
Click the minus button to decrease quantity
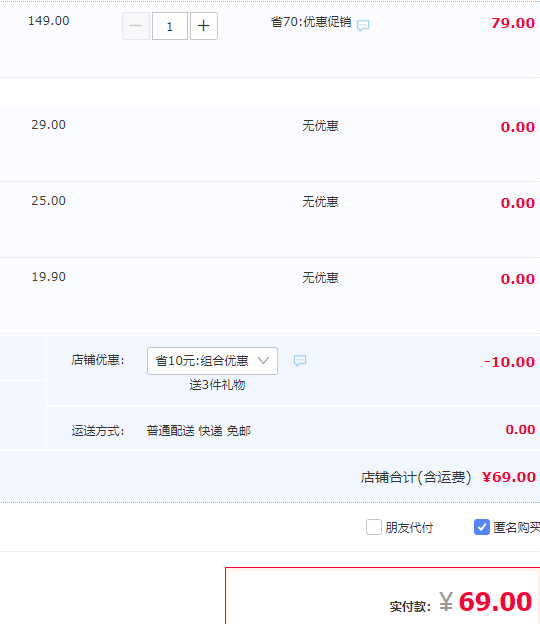pyautogui.click(x=136, y=26)
